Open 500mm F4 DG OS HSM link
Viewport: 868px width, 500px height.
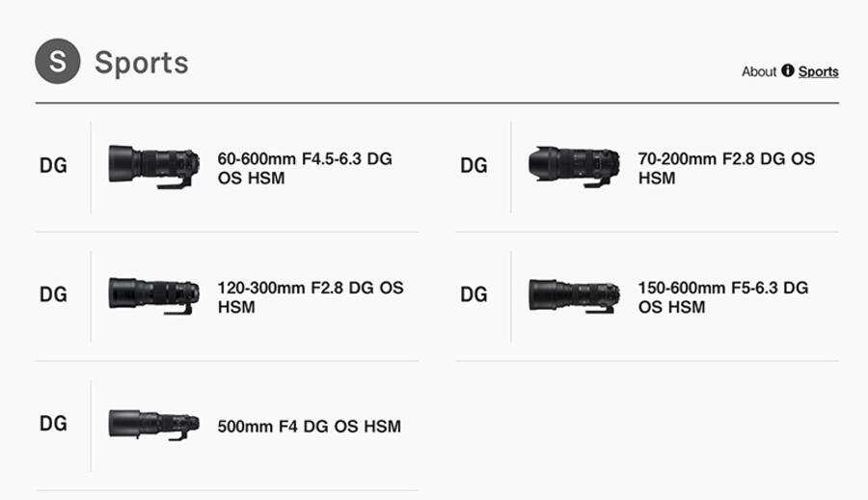click(x=309, y=427)
